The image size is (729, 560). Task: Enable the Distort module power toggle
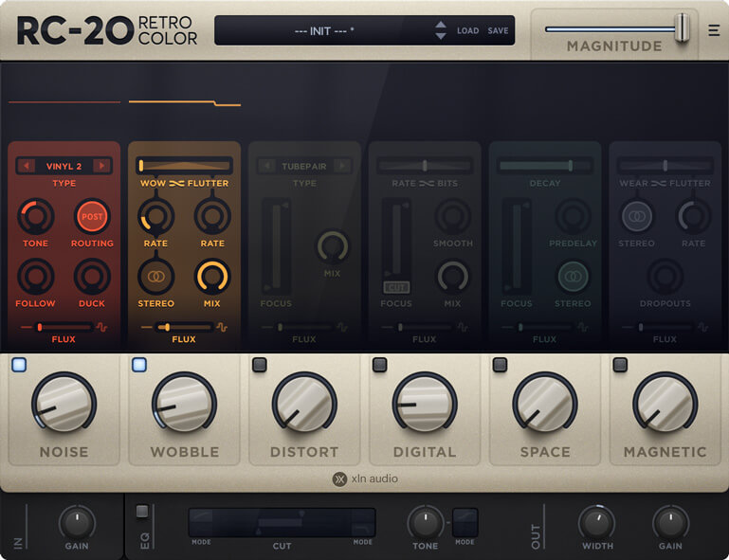(260, 365)
